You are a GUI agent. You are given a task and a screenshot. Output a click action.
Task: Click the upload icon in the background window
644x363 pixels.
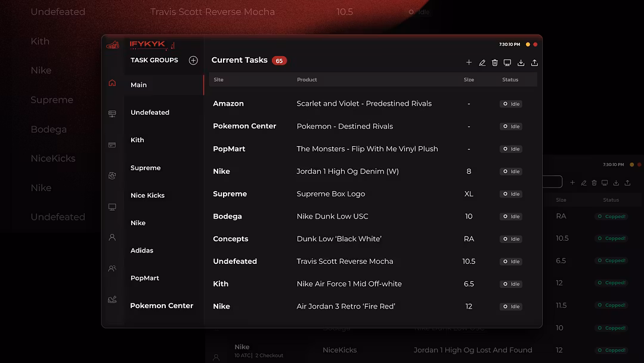coord(627,183)
